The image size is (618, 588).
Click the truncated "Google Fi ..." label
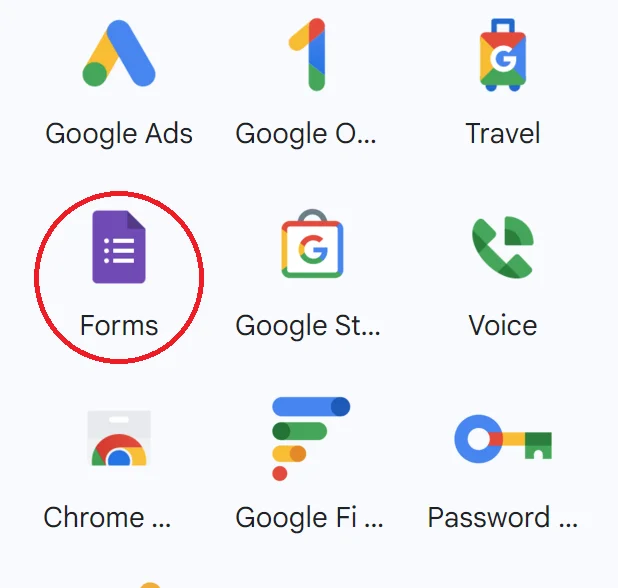coord(309,518)
